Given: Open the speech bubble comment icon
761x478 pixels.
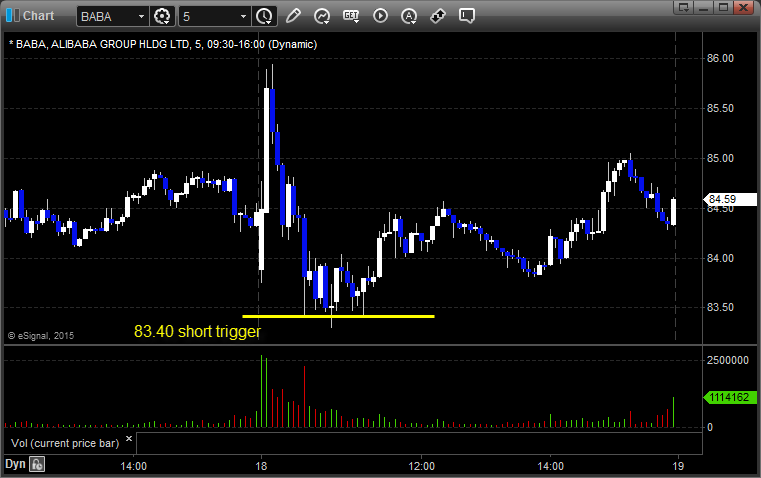Looking at the screenshot, I should coord(466,16).
